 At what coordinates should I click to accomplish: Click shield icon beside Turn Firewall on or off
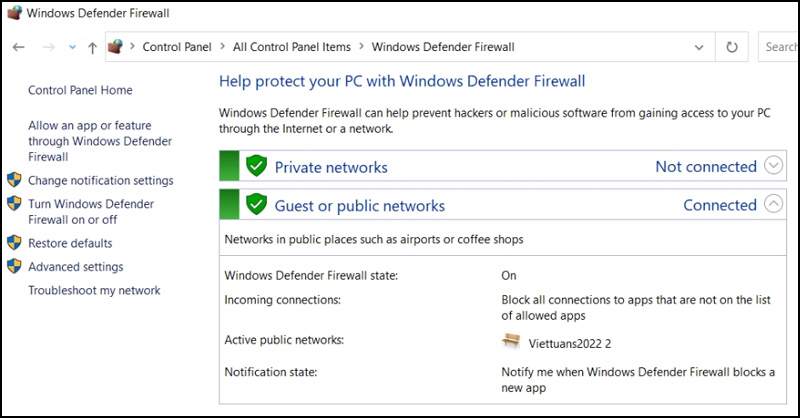coord(14,203)
